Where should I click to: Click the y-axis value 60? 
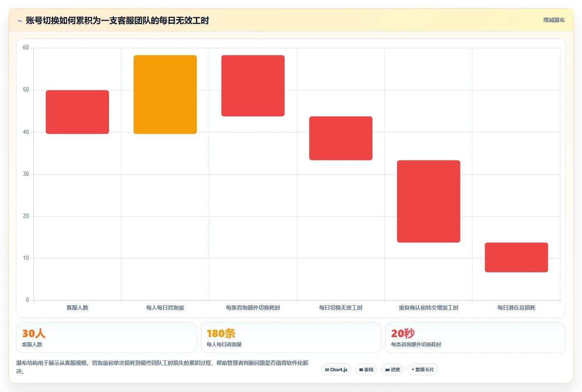(x=26, y=48)
